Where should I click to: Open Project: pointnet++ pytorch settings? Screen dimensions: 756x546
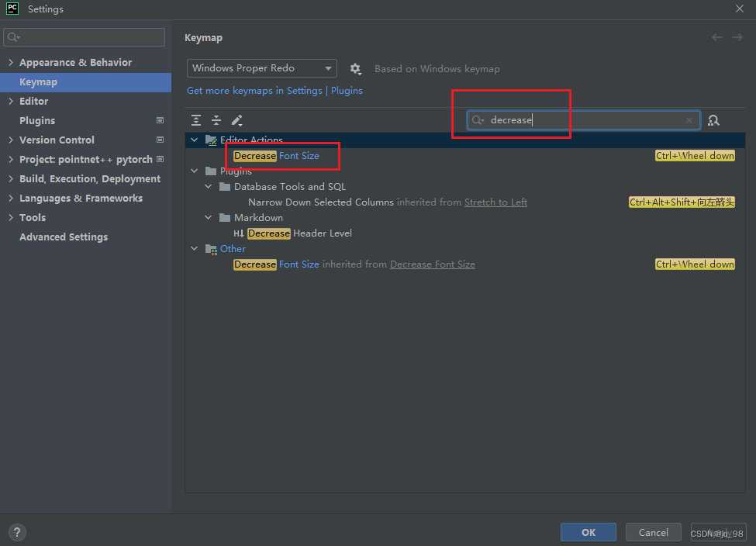(x=86, y=159)
